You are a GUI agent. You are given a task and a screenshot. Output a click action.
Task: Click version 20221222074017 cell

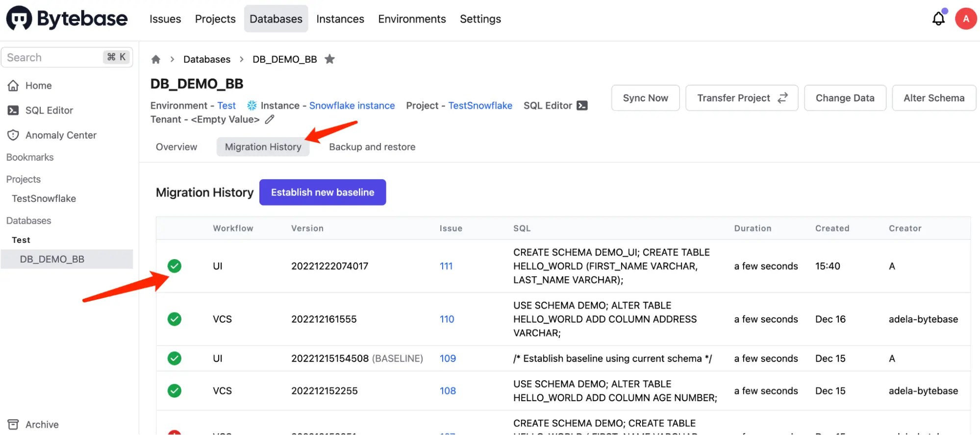pos(329,266)
